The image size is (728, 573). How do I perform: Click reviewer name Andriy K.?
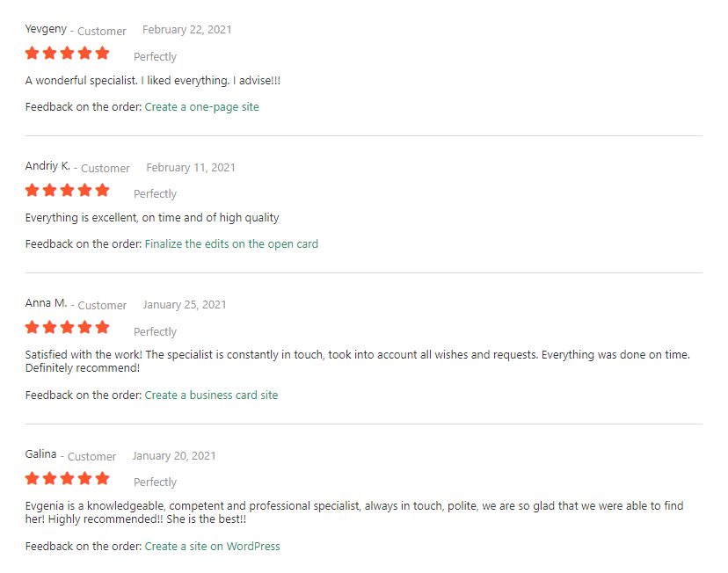pos(47,166)
